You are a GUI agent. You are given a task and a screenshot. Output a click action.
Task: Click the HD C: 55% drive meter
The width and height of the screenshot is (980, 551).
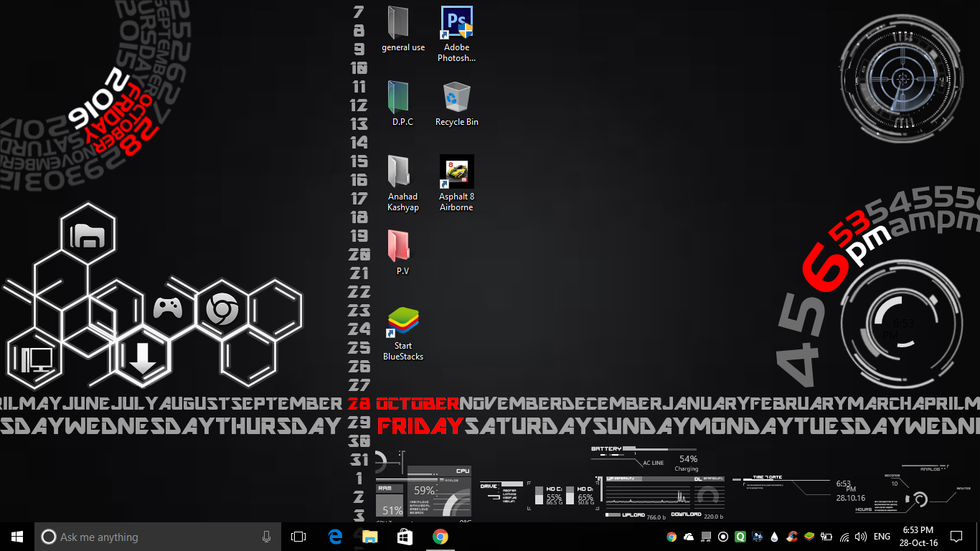click(x=549, y=497)
